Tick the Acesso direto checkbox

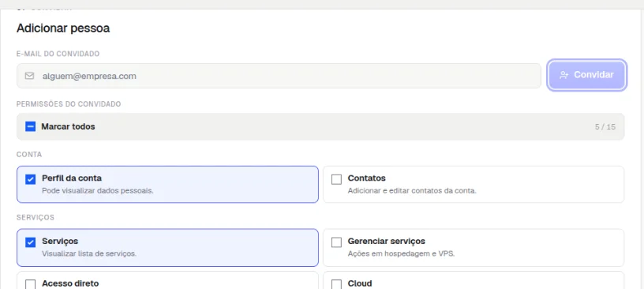31,284
